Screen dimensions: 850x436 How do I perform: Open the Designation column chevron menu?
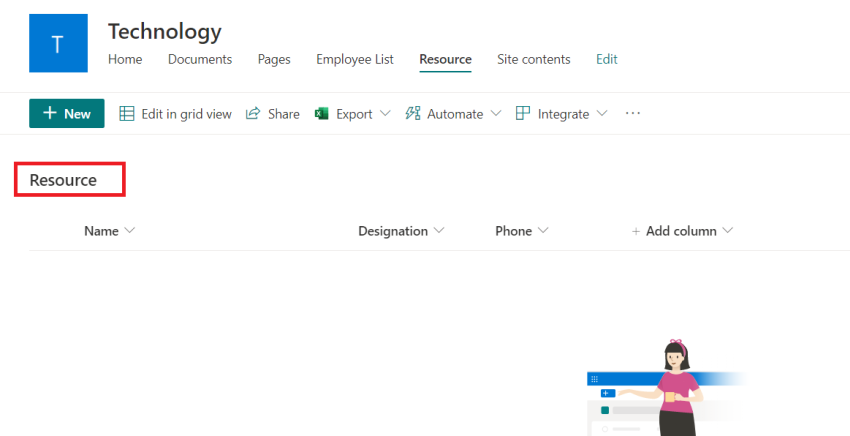point(439,230)
